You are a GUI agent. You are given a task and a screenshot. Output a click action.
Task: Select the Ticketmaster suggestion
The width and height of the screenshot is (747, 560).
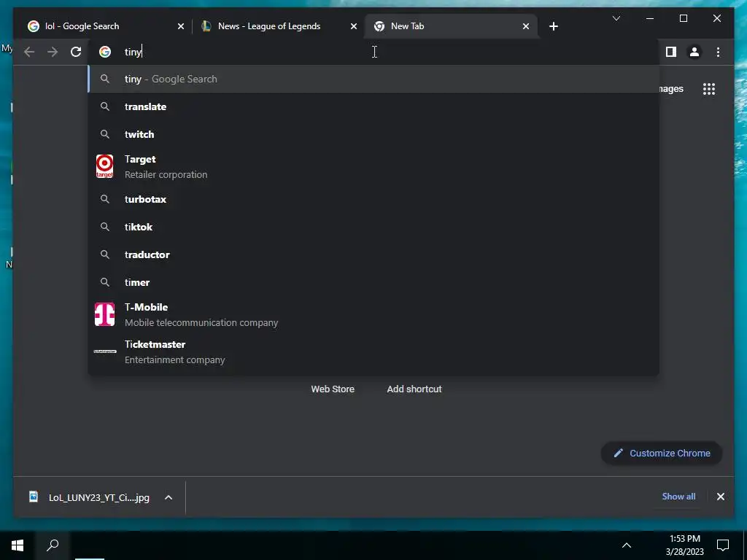(x=373, y=351)
